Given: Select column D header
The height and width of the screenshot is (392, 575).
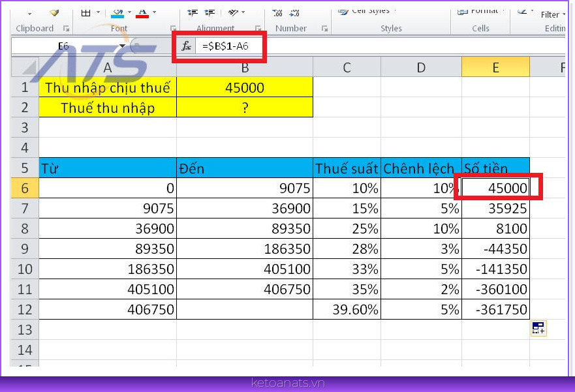Looking at the screenshot, I should coord(422,67).
